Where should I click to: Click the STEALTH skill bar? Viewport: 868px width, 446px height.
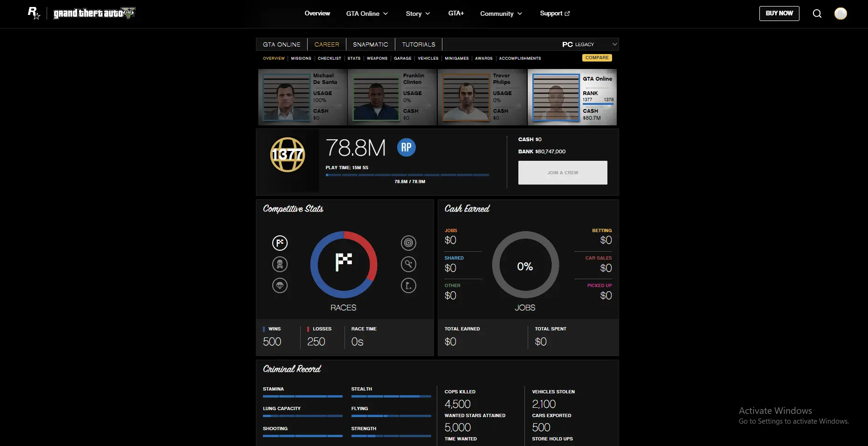[391, 396]
